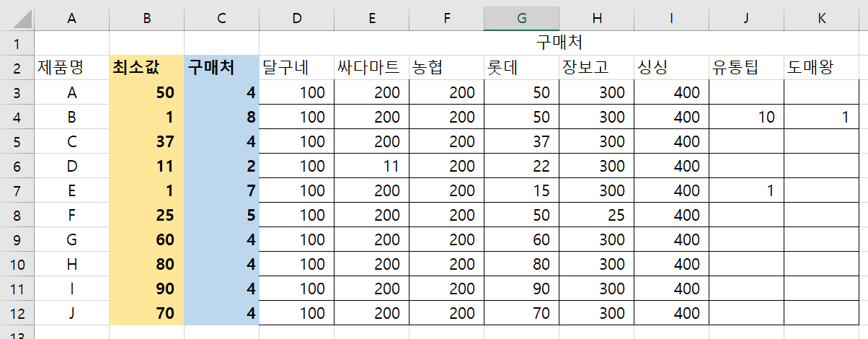Click product name cell I
Screen dimensions: 868x339
(71, 289)
